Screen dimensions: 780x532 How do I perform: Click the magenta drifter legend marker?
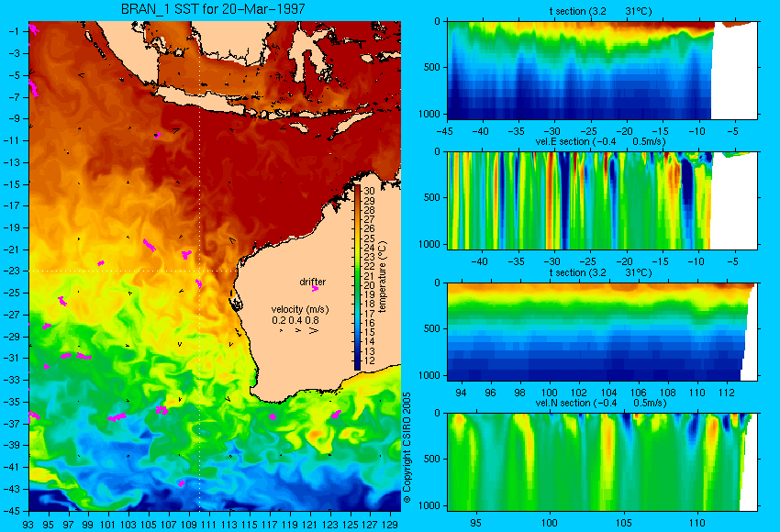coord(315,288)
